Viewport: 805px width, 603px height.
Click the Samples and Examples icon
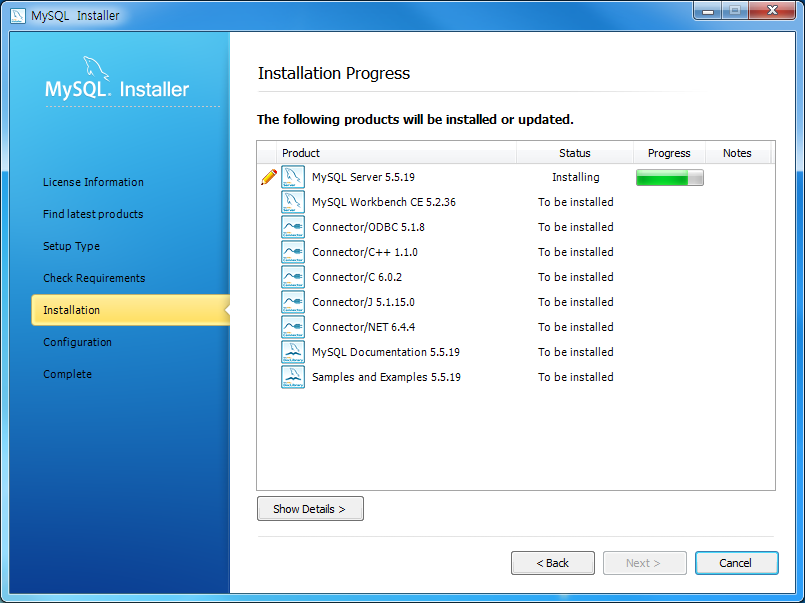click(x=293, y=377)
